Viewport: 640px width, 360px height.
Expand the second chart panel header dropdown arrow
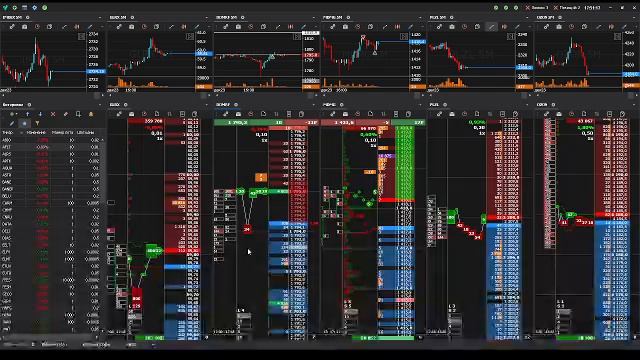coord(207,18)
